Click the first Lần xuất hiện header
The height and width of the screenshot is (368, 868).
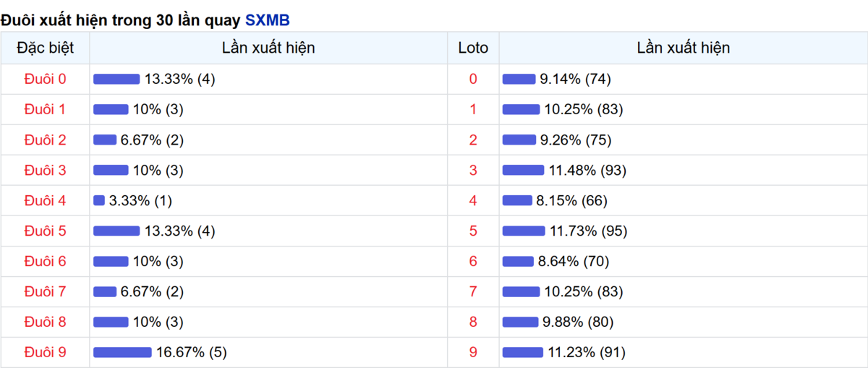coord(268,48)
